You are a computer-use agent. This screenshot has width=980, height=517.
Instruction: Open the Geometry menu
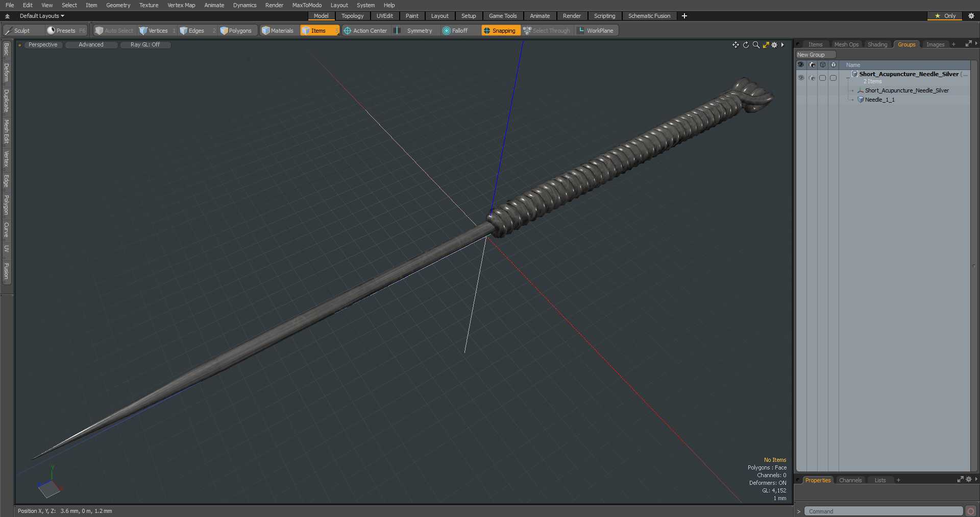(118, 5)
